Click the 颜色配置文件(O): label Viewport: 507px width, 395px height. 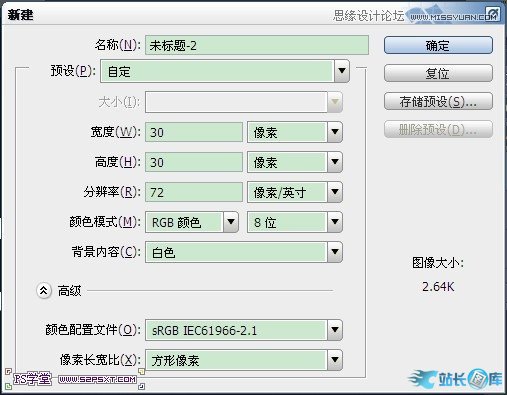tap(93, 330)
